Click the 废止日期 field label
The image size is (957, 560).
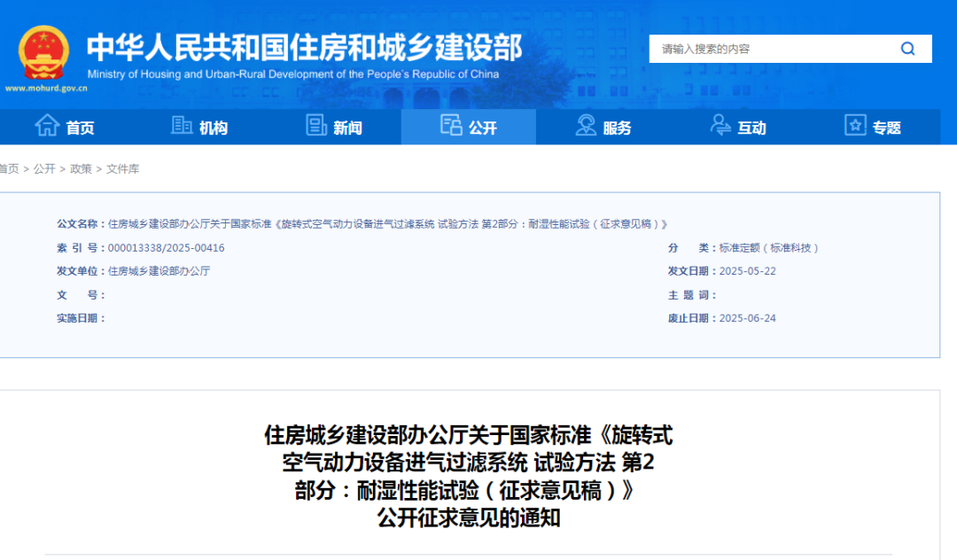[x=693, y=318]
